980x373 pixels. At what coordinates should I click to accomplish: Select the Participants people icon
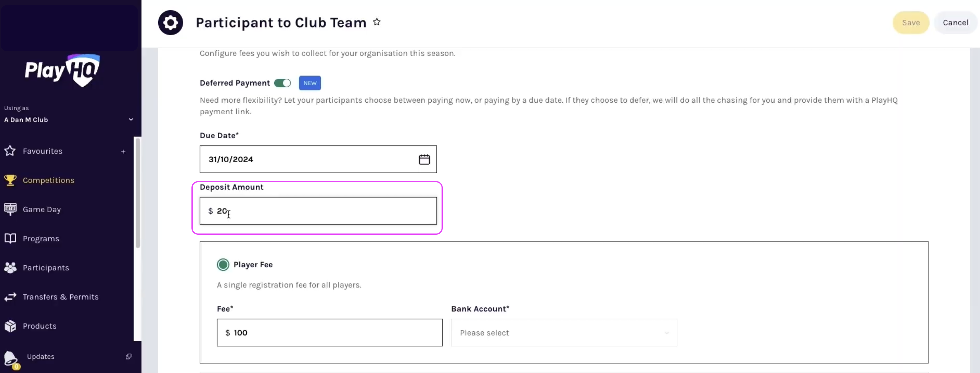click(10, 268)
